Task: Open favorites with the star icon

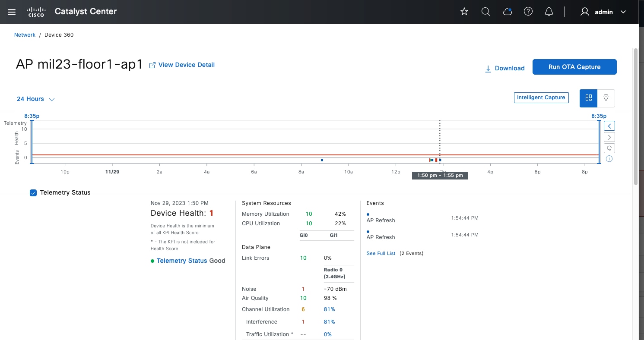Action: click(464, 12)
